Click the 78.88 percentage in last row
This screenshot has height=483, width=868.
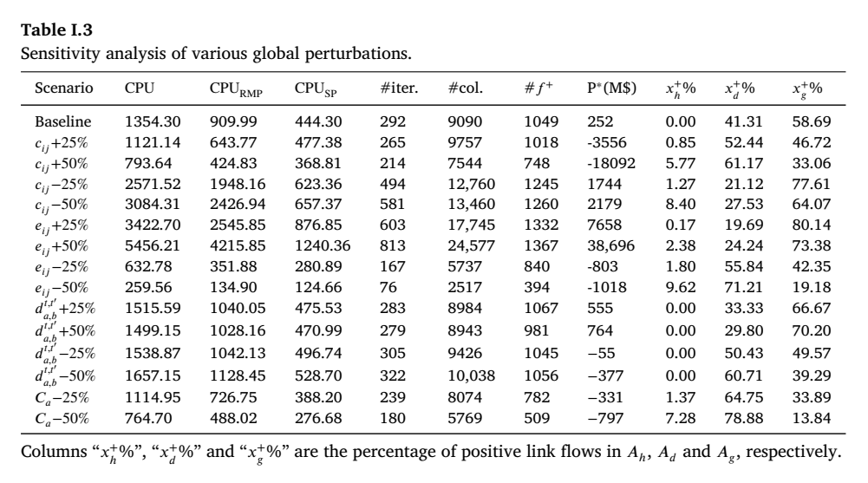tap(743, 418)
